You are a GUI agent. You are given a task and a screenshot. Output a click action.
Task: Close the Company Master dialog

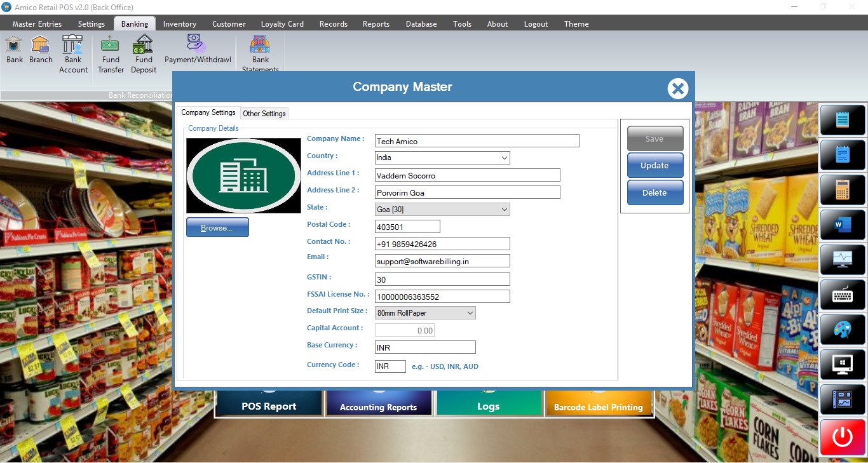coord(677,88)
